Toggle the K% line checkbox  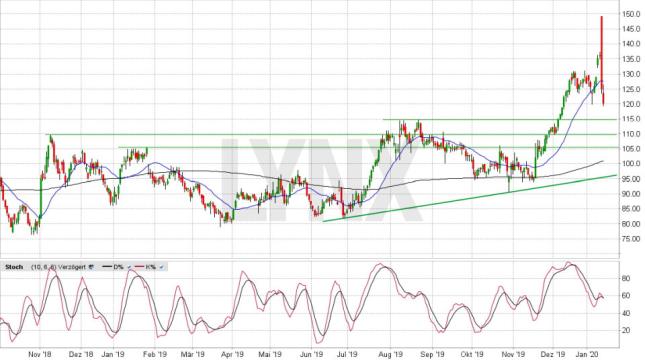coord(161,267)
